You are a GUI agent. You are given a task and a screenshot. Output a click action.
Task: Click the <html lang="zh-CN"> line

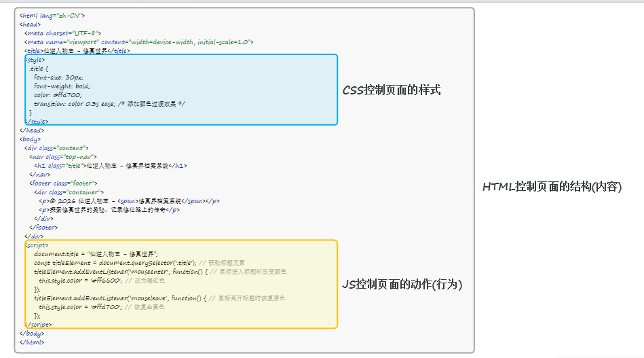click(52, 16)
